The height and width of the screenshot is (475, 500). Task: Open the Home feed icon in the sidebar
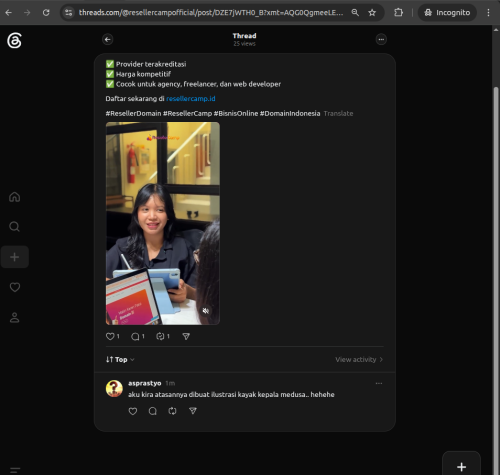[x=14, y=197]
